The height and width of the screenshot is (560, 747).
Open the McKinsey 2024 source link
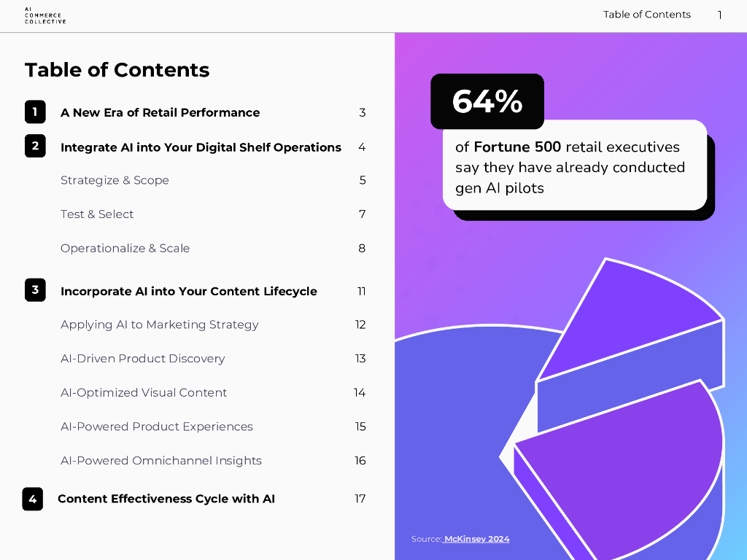(x=477, y=539)
